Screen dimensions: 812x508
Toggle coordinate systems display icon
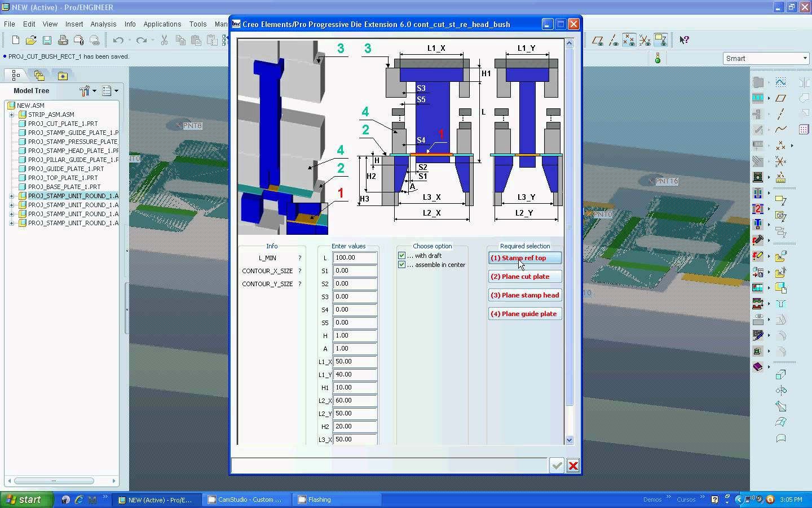645,40
